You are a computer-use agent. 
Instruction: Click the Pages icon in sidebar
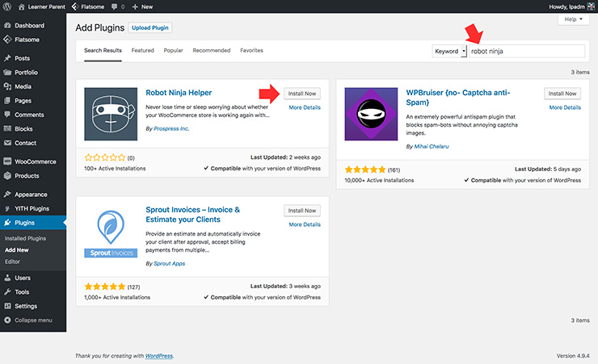tap(7, 101)
